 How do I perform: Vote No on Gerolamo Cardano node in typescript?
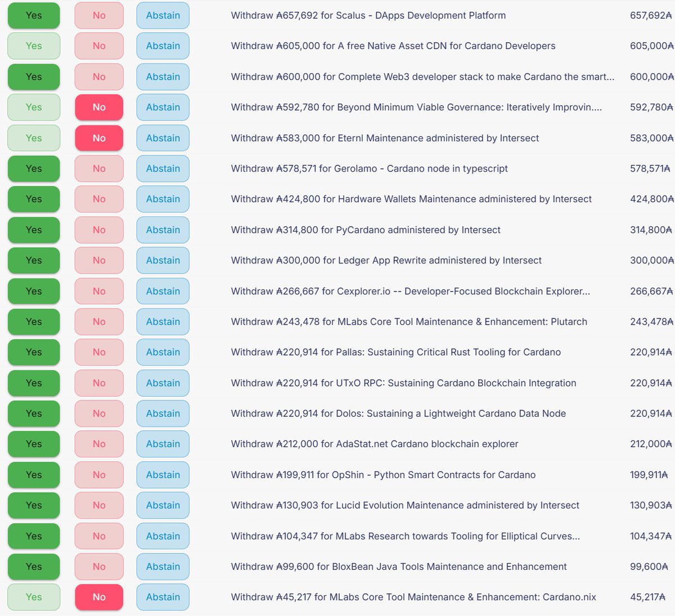tap(99, 169)
